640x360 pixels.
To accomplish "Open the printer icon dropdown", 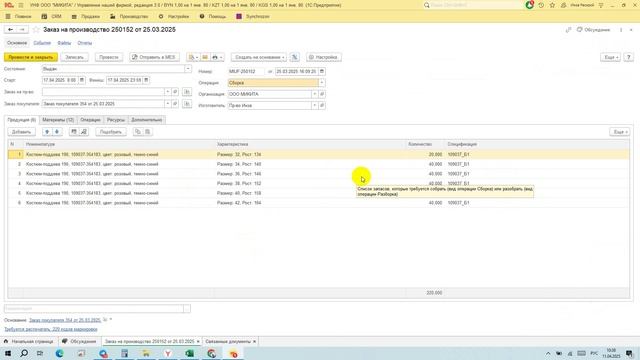I will (x=217, y=57).
